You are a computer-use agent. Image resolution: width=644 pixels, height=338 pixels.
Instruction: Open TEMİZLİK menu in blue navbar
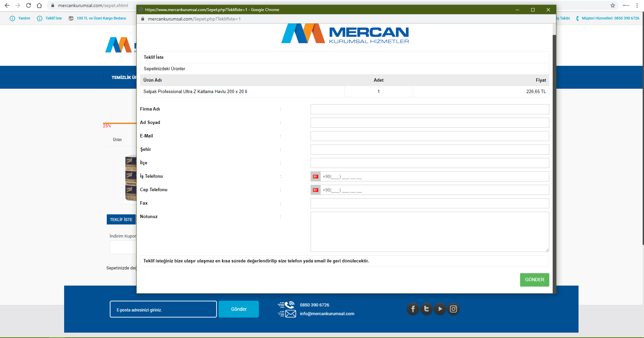(x=124, y=78)
